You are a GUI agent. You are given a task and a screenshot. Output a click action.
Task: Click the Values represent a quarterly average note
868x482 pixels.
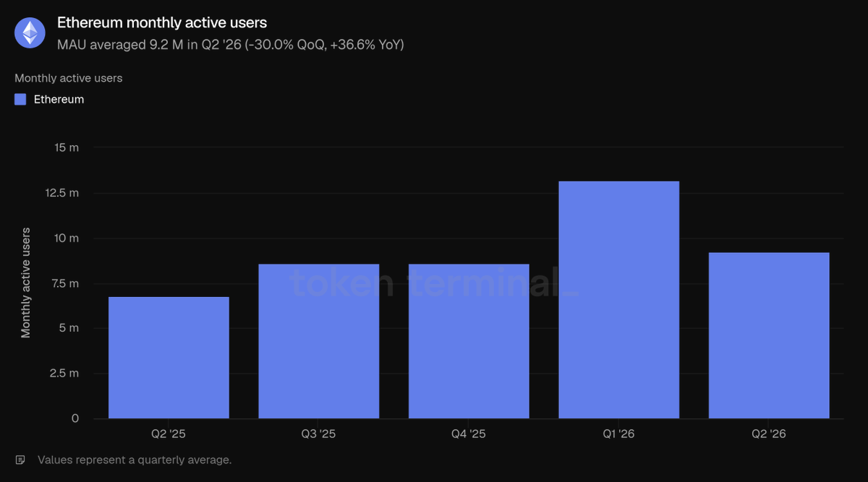coord(135,460)
